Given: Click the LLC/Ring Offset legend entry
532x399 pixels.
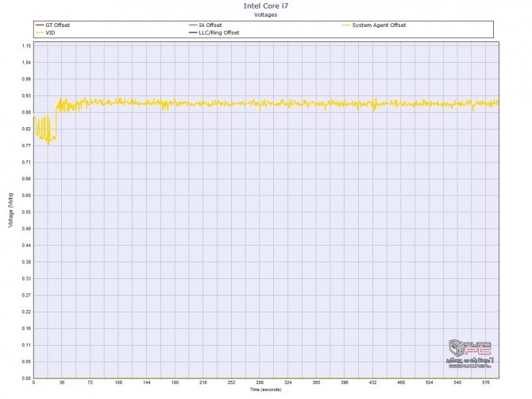Looking at the screenshot, I should 214,33.
